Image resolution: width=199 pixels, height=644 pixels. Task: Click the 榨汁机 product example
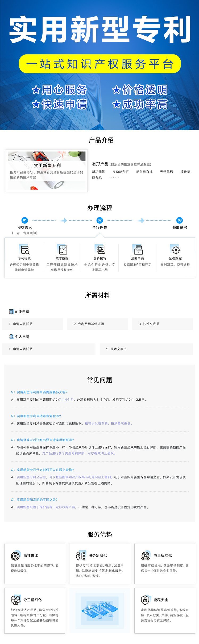point(185,172)
